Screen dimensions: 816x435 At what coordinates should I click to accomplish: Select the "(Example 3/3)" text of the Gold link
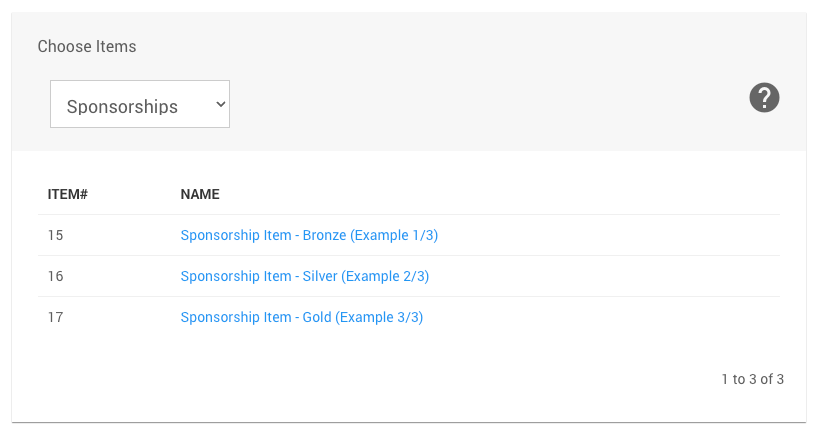(x=379, y=318)
